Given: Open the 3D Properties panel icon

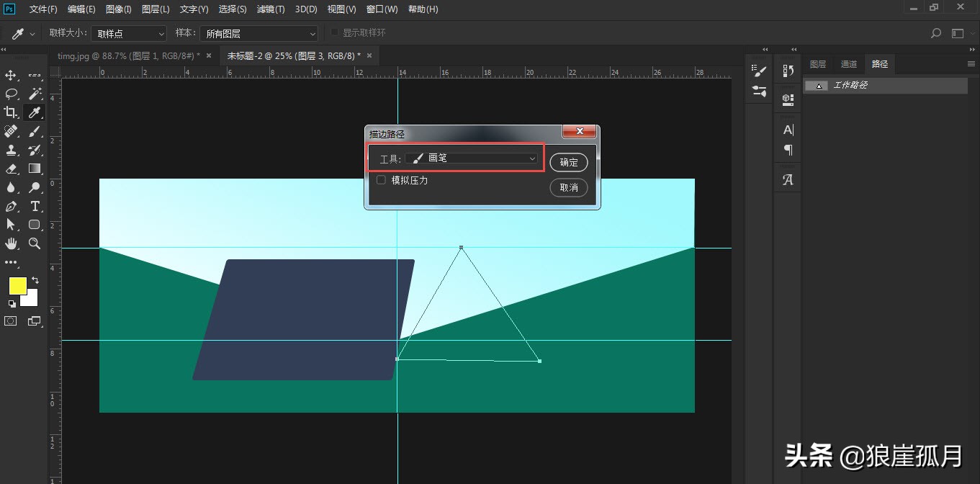Looking at the screenshot, I should [788, 100].
